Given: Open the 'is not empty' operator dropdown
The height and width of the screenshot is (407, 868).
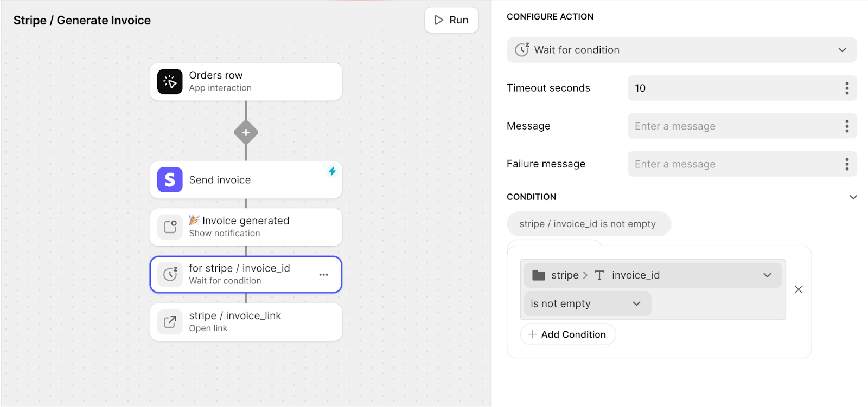Looking at the screenshot, I should [x=588, y=303].
